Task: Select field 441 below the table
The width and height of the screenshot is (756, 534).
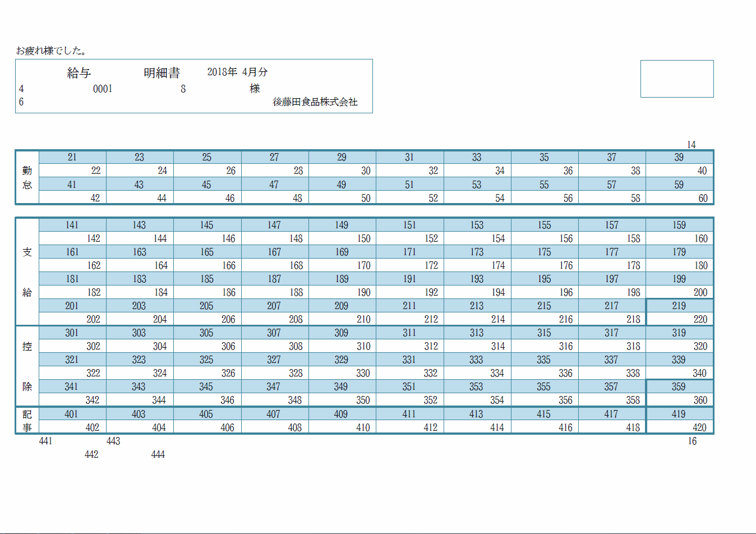Action: click(46, 441)
